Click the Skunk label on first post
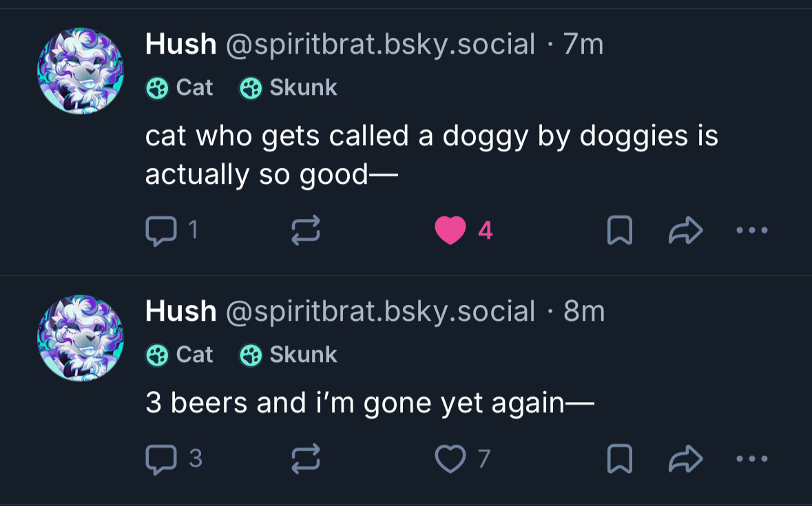This screenshot has width=812, height=506. point(289,87)
